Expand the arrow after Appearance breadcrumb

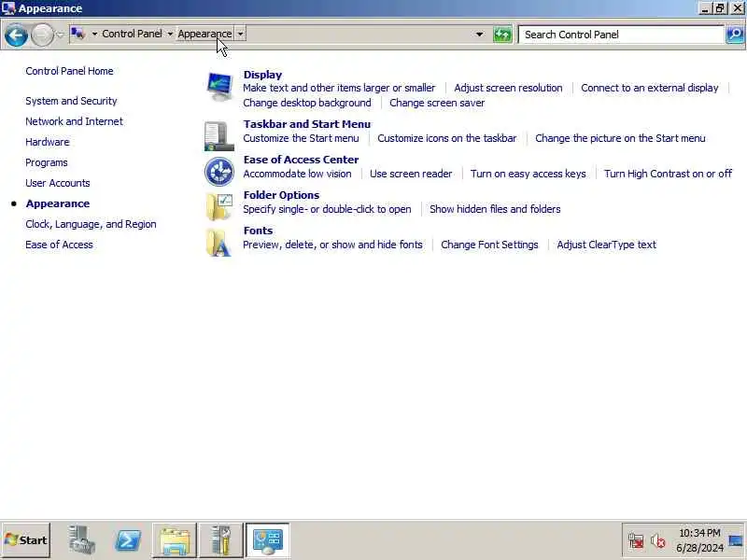pyautogui.click(x=240, y=34)
